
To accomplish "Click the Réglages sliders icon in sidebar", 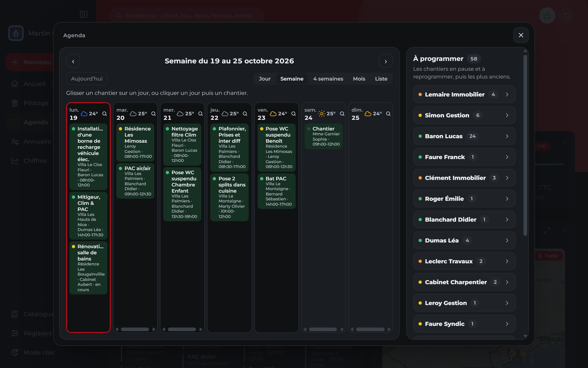I will 15,333.
